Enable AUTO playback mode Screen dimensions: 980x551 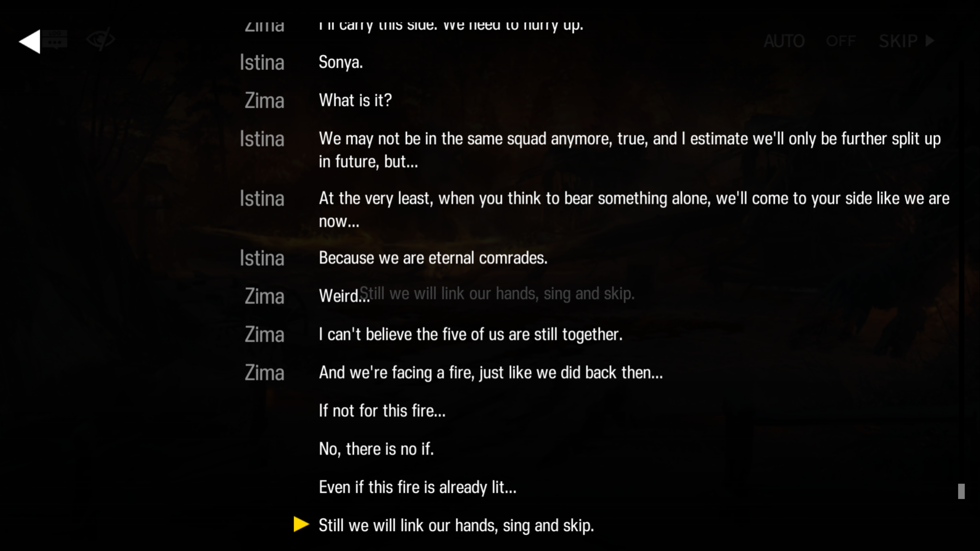(784, 41)
